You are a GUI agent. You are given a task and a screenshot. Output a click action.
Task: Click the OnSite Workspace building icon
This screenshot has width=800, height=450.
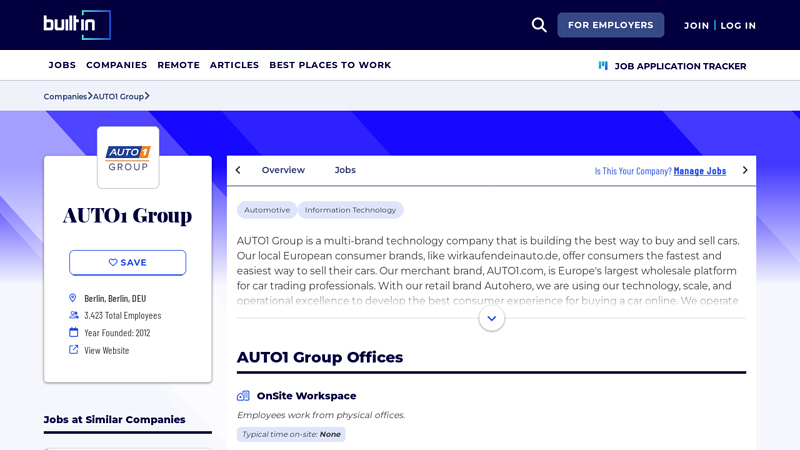coord(243,396)
